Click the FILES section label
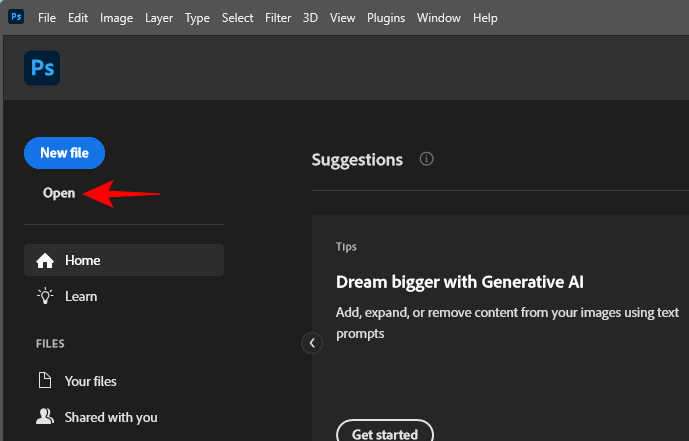Viewport: 689px width, 441px height. (50, 343)
